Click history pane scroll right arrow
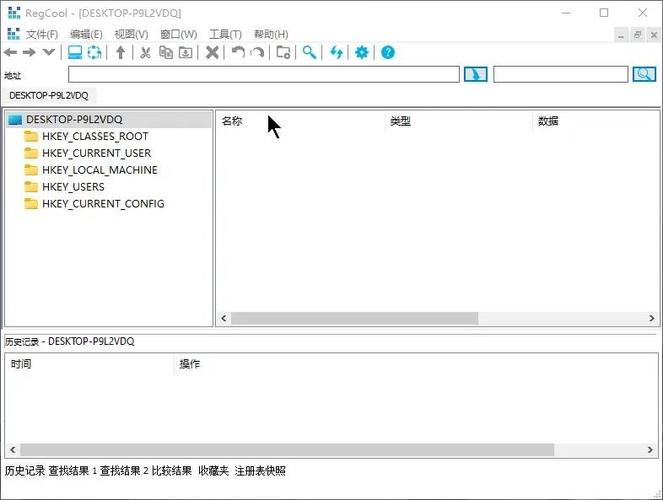Screen dimensions: 663x500 650,450
